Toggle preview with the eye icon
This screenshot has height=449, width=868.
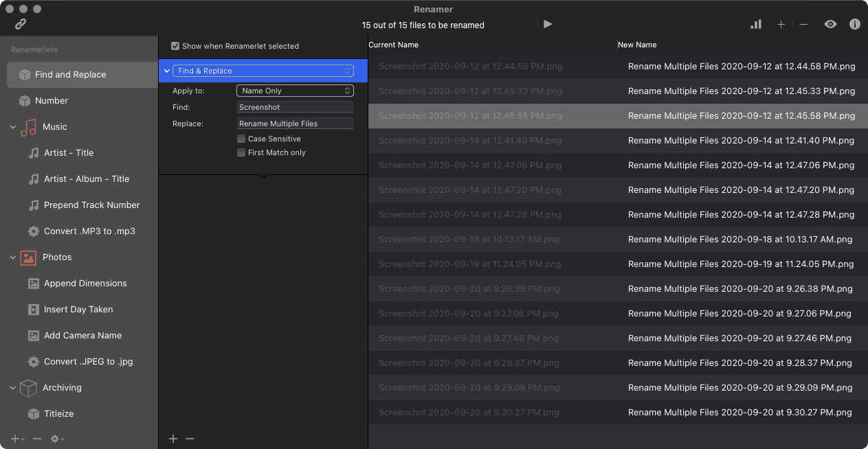[831, 24]
